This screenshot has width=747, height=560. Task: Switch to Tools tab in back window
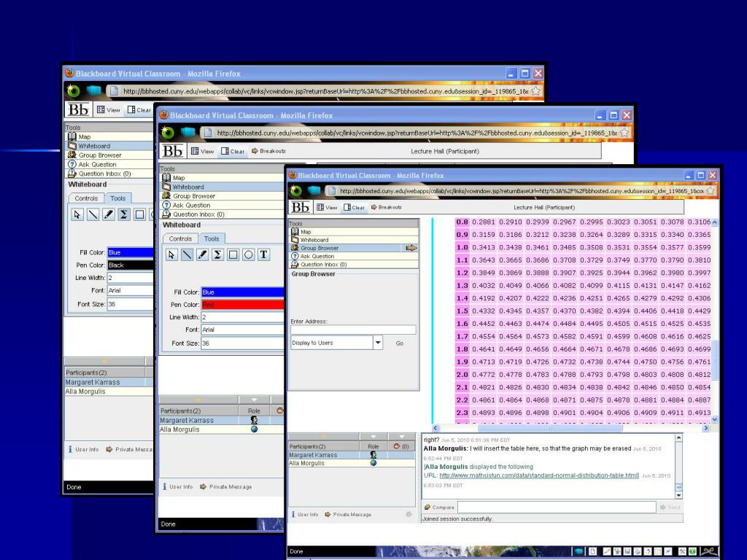pyautogui.click(x=117, y=198)
